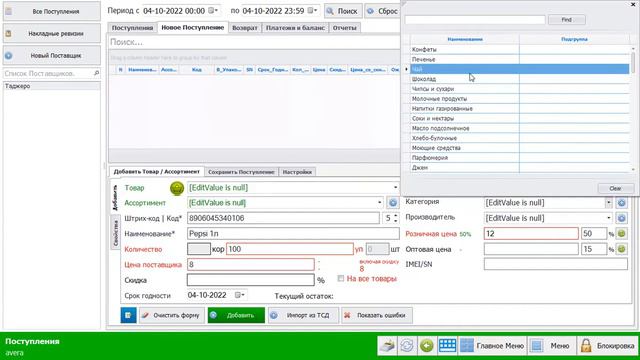The width and height of the screenshot is (640, 360).
Task: Expand the Товар dropdown
Action: pyautogui.click(x=395, y=187)
